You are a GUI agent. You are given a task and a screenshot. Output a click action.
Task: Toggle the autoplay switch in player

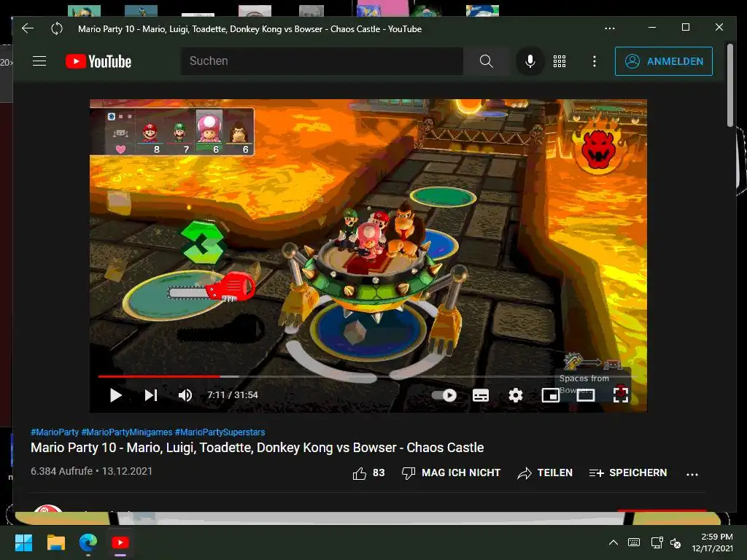click(444, 395)
